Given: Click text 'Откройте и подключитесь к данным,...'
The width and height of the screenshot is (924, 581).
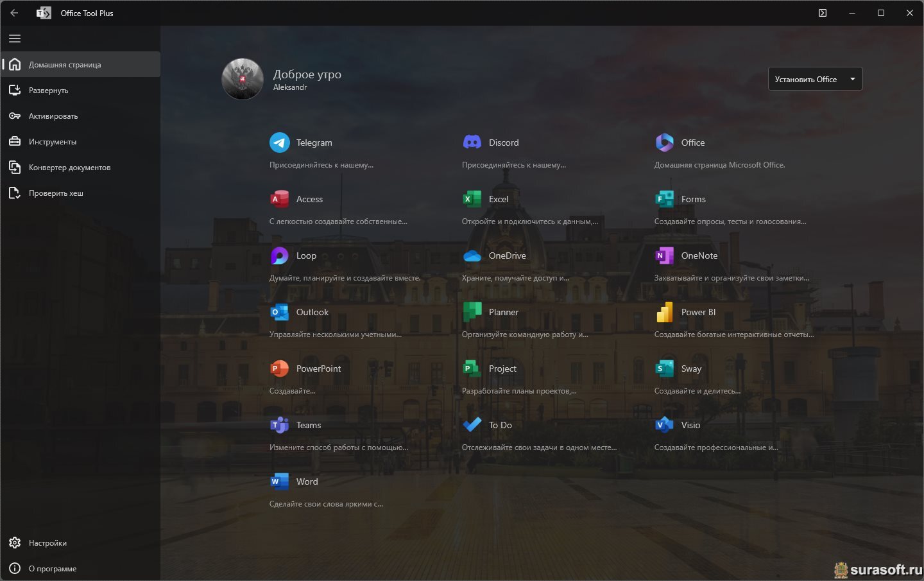Looking at the screenshot, I should [530, 221].
